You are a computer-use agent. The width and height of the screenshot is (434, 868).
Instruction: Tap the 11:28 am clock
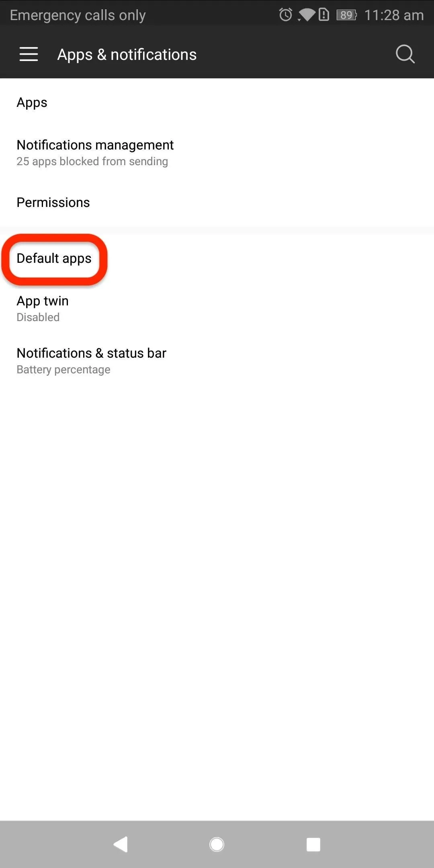point(394,15)
